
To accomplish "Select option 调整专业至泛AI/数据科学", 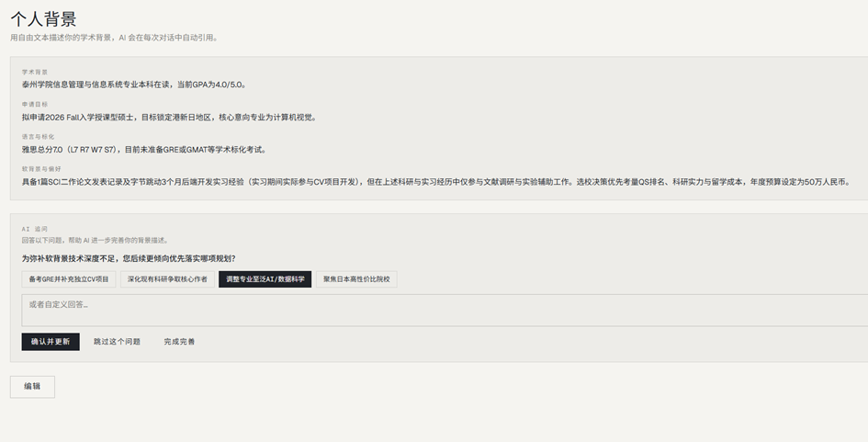I will pyautogui.click(x=265, y=279).
